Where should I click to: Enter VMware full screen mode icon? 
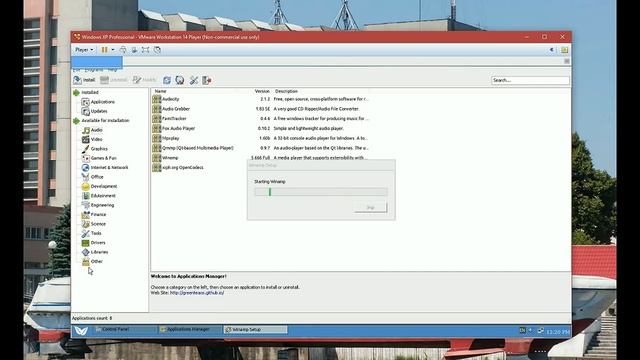tap(145, 50)
